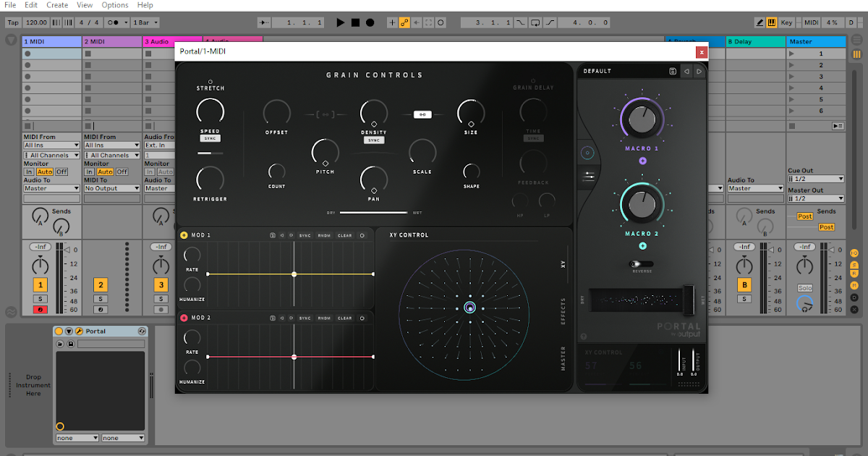Enable the Grain Delay power toggle

tap(533, 80)
